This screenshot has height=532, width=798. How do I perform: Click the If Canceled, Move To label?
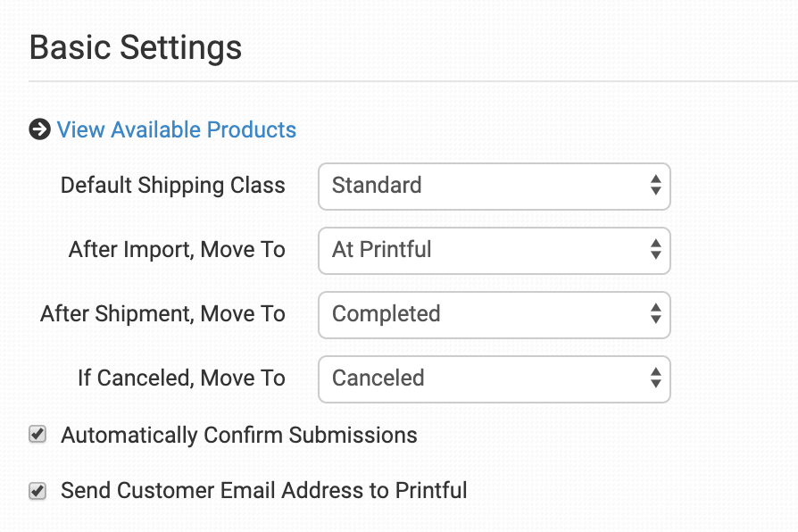(181, 378)
